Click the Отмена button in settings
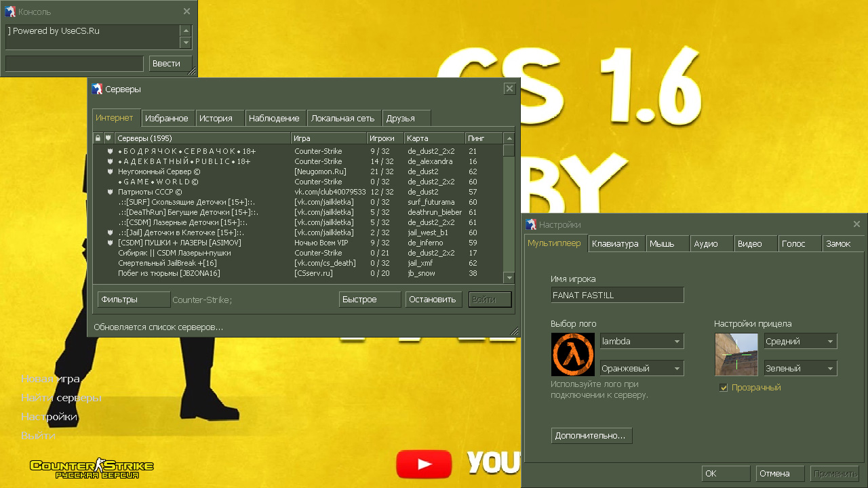This screenshot has height=488, width=868. pyautogui.click(x=780, y=474)
